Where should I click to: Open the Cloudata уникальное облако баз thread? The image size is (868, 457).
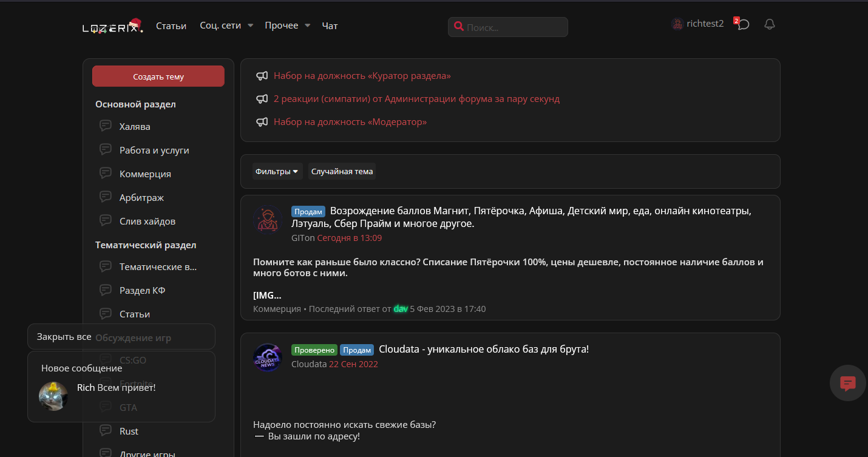(x=484, y=349)
